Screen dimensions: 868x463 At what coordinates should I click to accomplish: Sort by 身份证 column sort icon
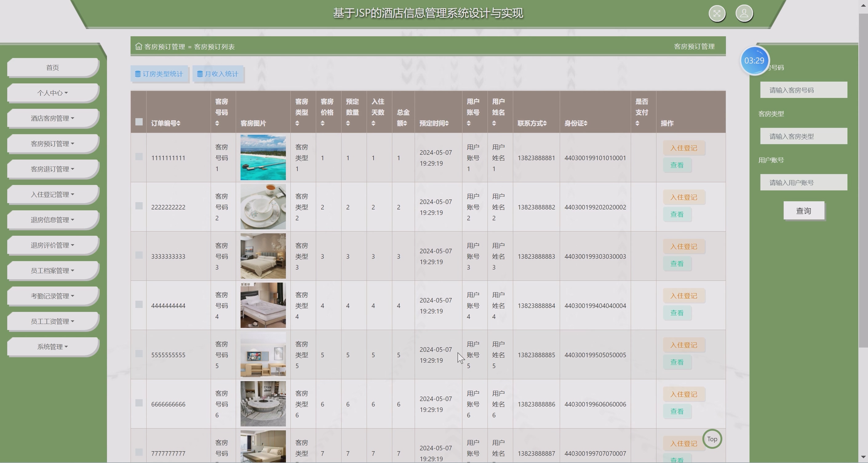coord(585,123)
